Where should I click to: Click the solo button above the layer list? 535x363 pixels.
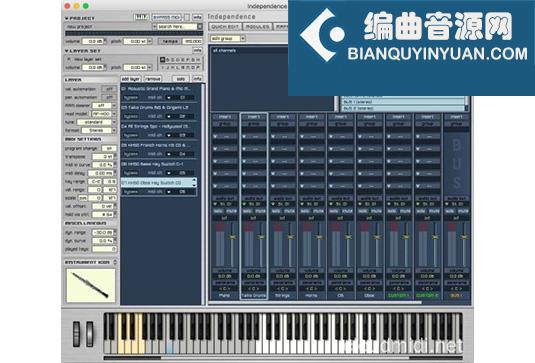[181, 79]
